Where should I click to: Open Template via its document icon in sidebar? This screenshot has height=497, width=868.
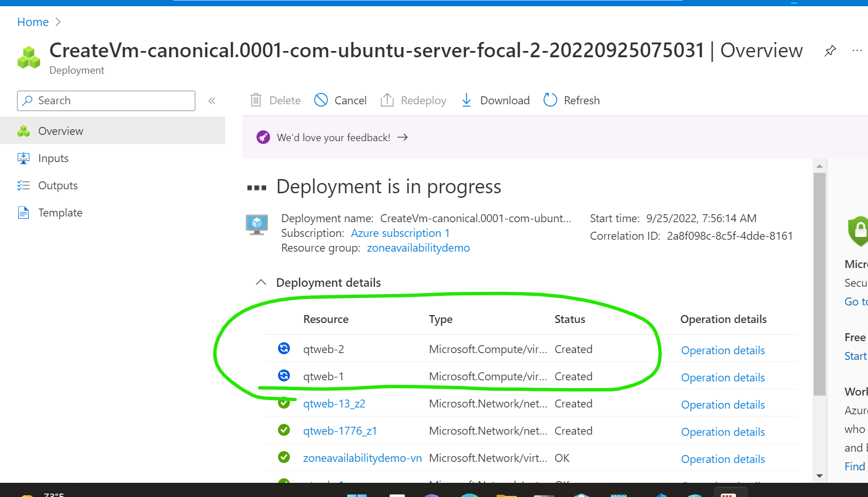pyautogui.click(x=24, y=213)
